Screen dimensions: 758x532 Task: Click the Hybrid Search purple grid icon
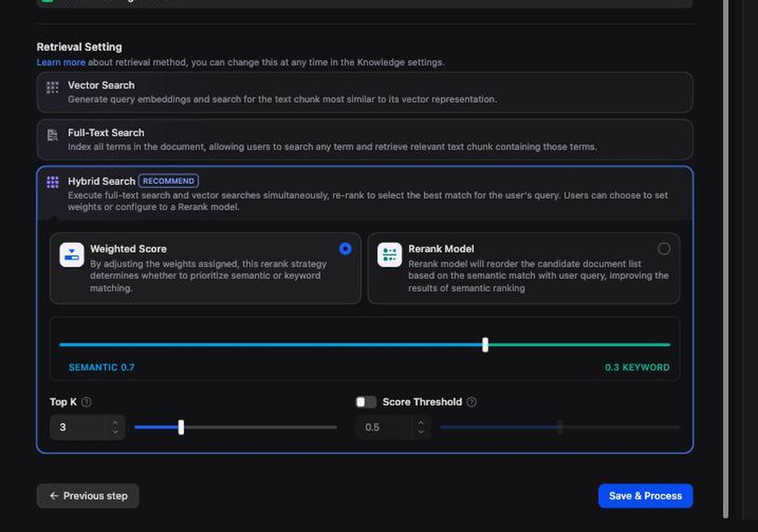click(x=52, y=182)
